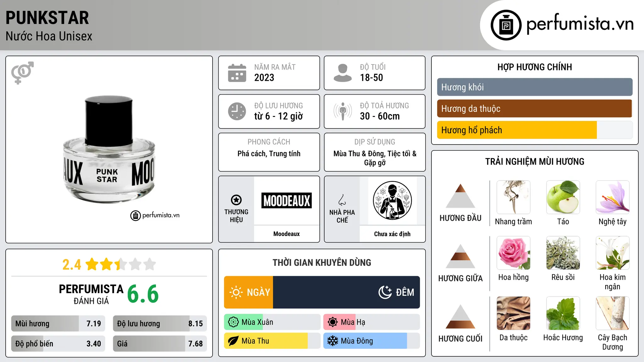Image resolution: width=644 pixels, height=362 pixels.
Task: Click the unisex gender symbol icon
Action: click(x=22, y=73)
